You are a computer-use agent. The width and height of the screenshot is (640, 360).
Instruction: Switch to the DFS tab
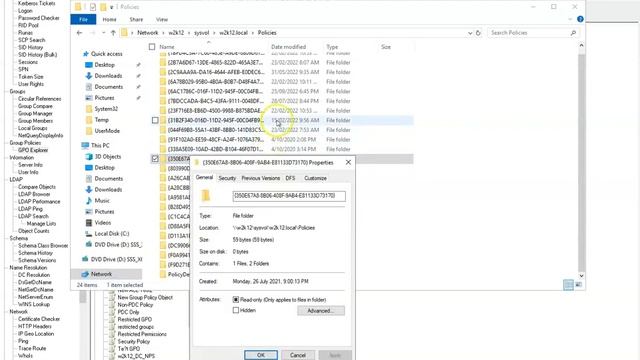pyautogui.click(x=290, y=178)
